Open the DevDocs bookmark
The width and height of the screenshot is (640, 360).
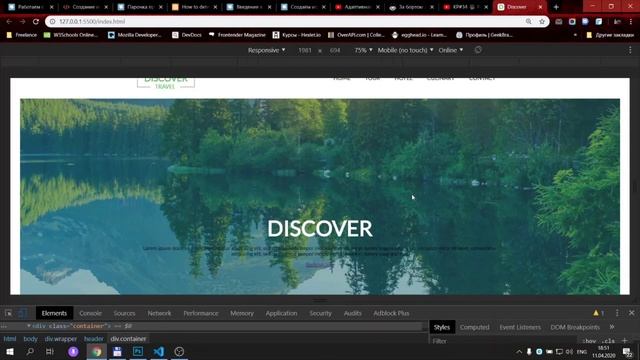coord(187,35)
